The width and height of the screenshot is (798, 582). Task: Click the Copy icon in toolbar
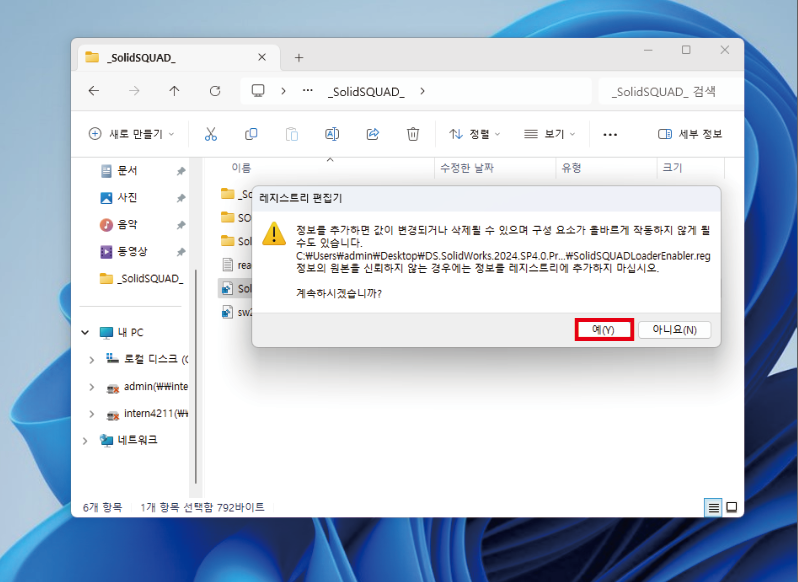point(251,134)
